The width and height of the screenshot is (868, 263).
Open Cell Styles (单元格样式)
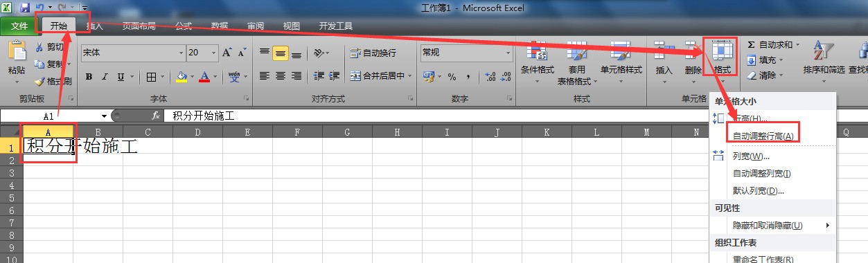(621, 61)
